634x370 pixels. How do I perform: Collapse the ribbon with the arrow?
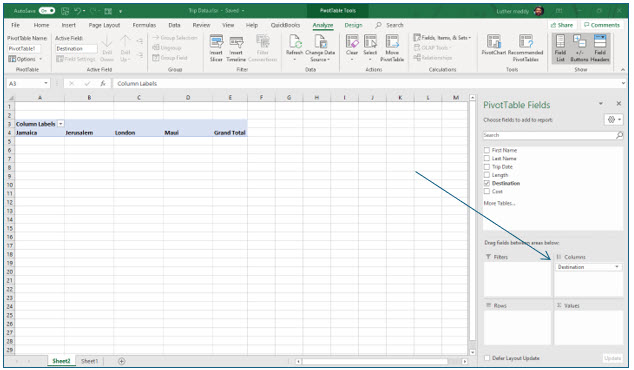(x=623, y=70)
